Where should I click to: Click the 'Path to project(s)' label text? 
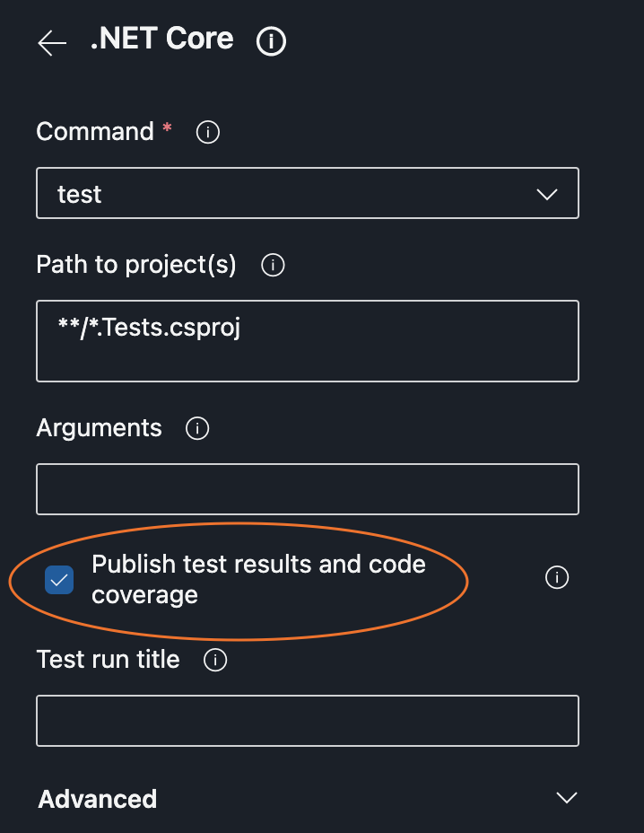coord(136,265)
